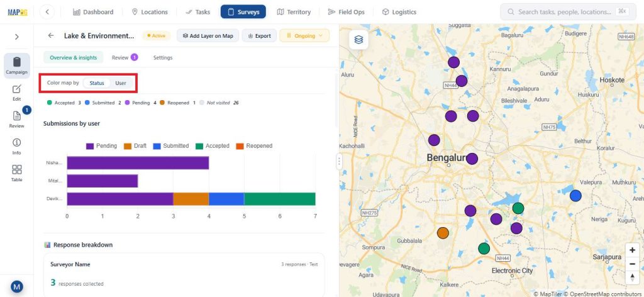The image size is (644, 297).
Task: Select the Campaign sidebar icon
Action: 17,65
